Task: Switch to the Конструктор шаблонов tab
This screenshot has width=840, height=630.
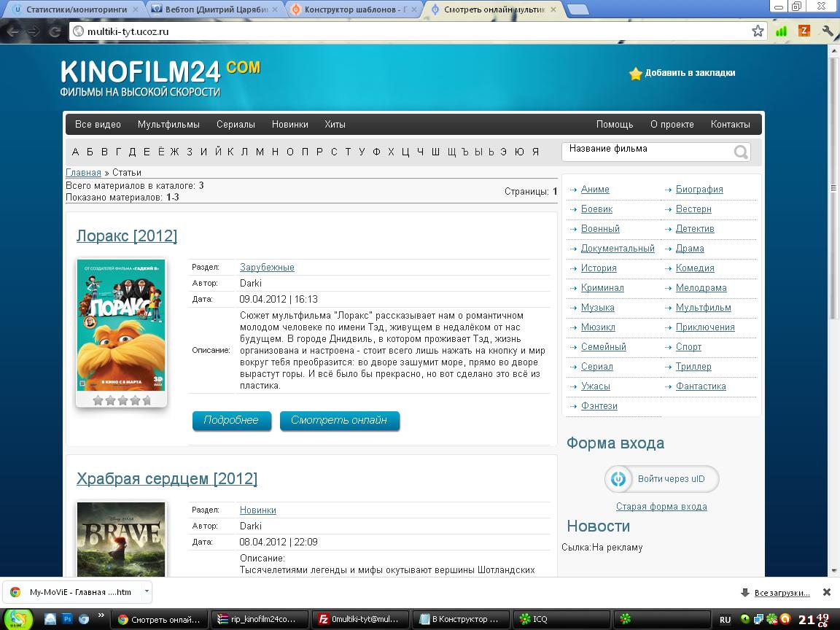Action: (x=354, y=9)
